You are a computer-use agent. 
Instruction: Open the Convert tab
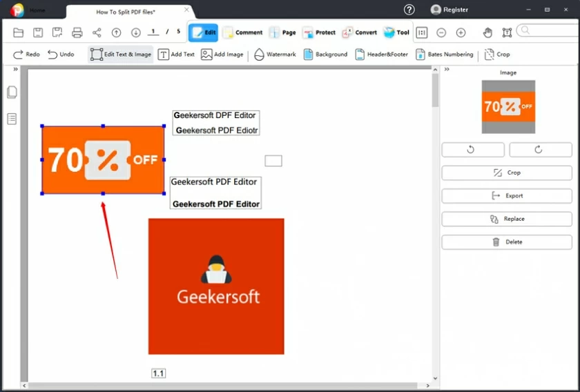(360, 32)
